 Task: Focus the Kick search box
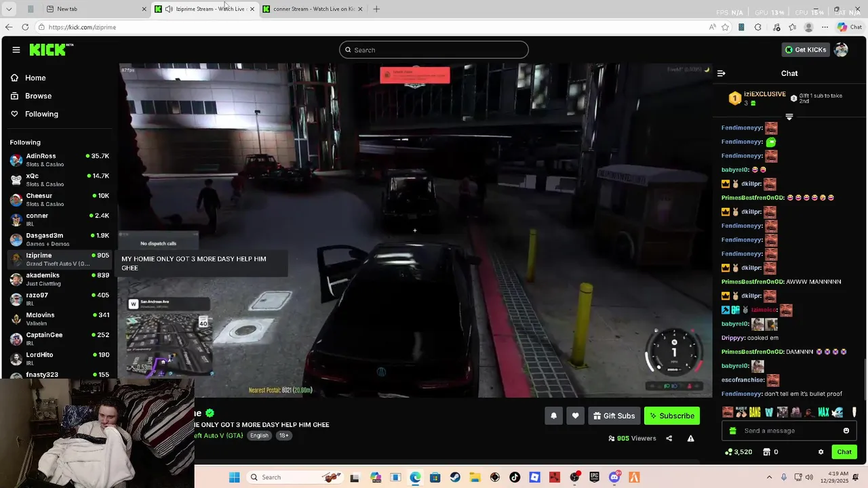pyautogui.click(x=434, y=49)
